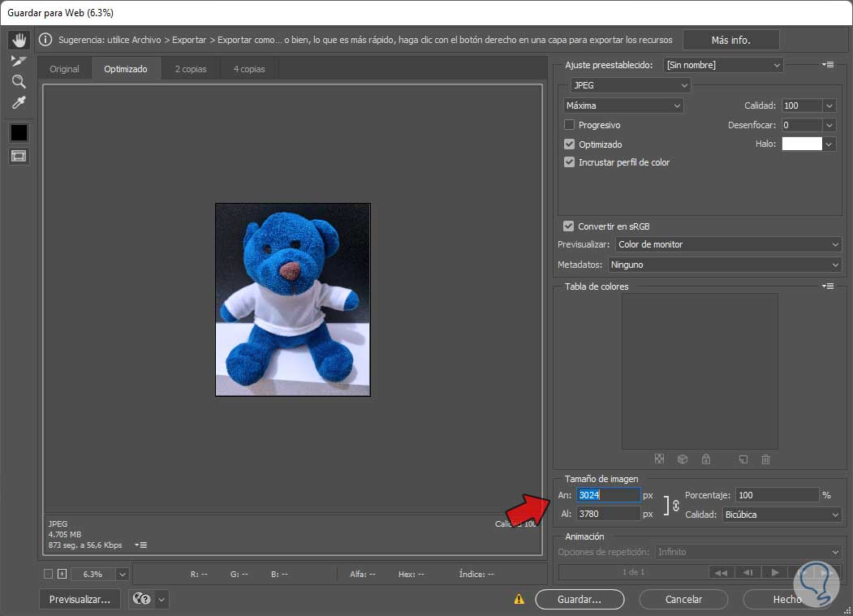This screenshot has height=616, width=853.
Task: Click the Más info. button
Action: (730, 40)
